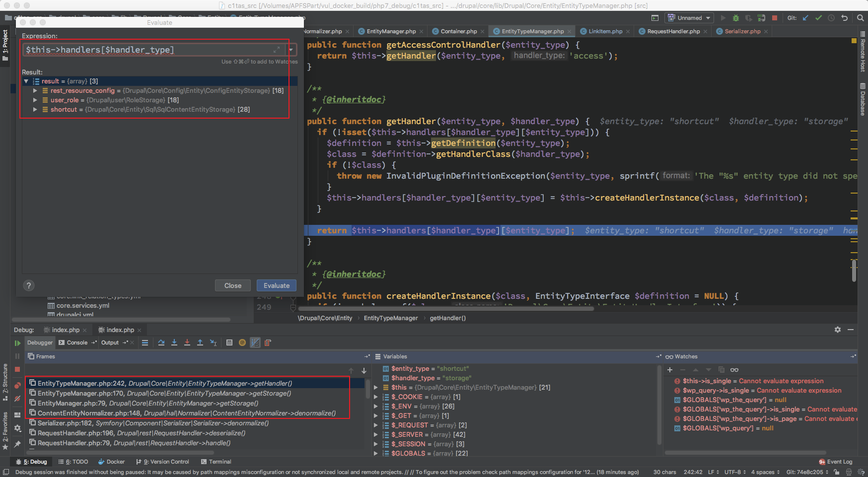Toggle the read-only lock icon in status bar
This screenshot has width=868, height=477.
coord(837,472)
